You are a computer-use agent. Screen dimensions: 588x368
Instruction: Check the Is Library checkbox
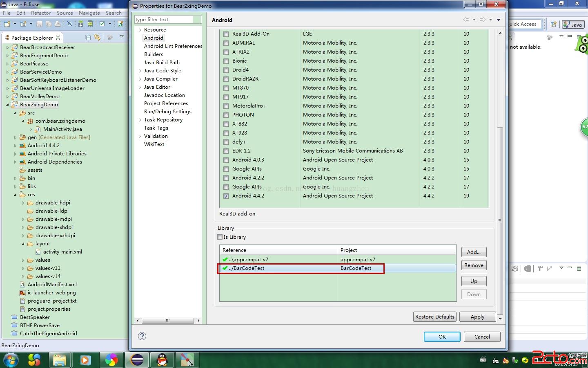[220, 237]
